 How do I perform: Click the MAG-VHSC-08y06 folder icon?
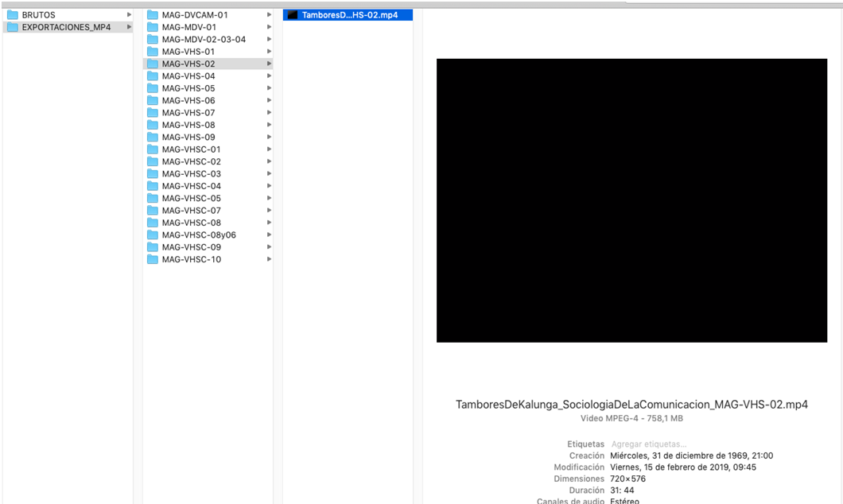pos(153,235)
